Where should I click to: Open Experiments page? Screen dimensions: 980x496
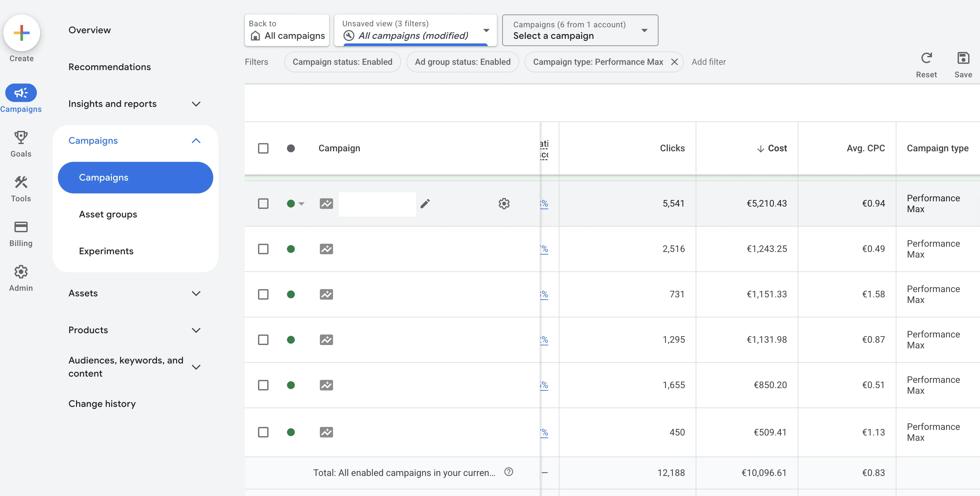(106, 251)
